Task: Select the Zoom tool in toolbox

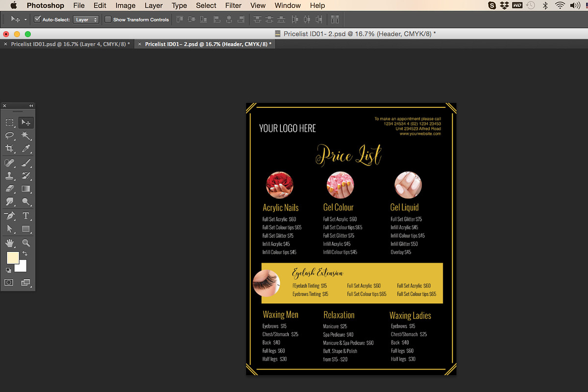Action: click(26, 243)
